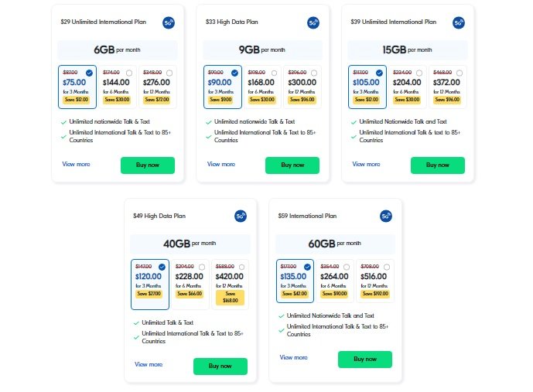
Task: Click 5G badge on $59 International Plan
Action: (386, 216)
